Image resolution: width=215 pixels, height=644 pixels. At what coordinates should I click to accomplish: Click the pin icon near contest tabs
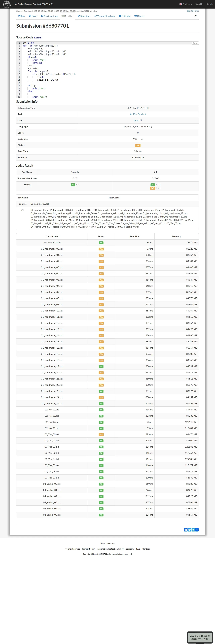tap(195, 16)
